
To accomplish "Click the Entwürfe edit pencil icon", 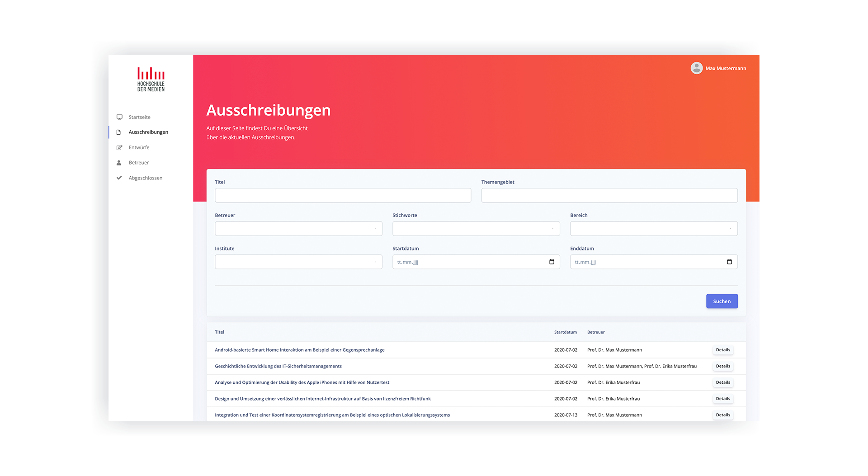I will 119,148.
